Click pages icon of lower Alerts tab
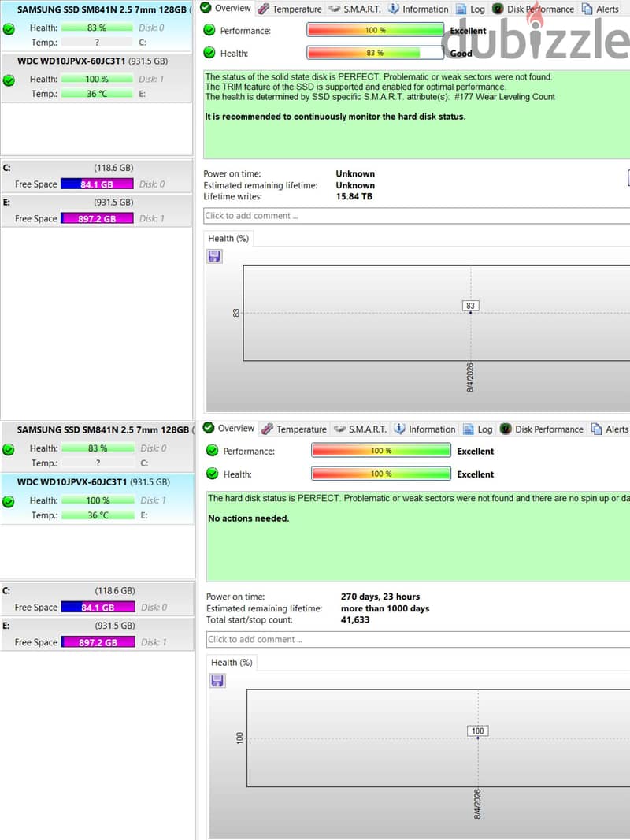Screen dimensions: 630x840 click(596, 429)
